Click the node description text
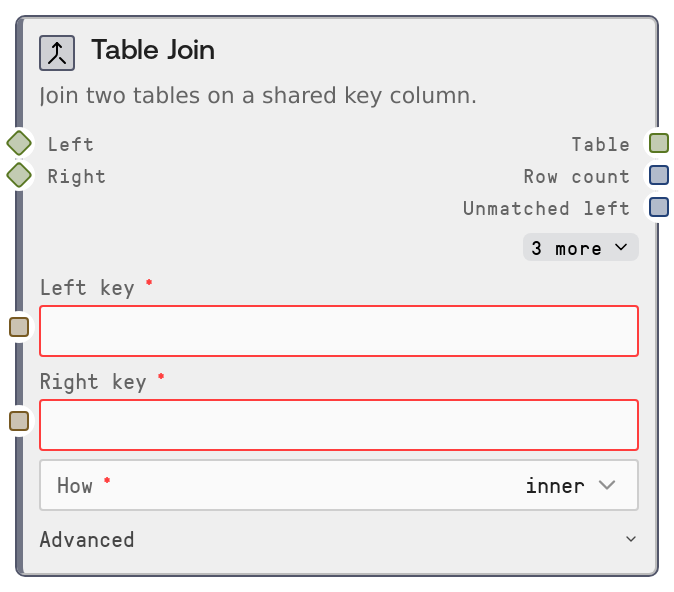Viewport: 674px width, 592px height. click(x=257, y=96)
